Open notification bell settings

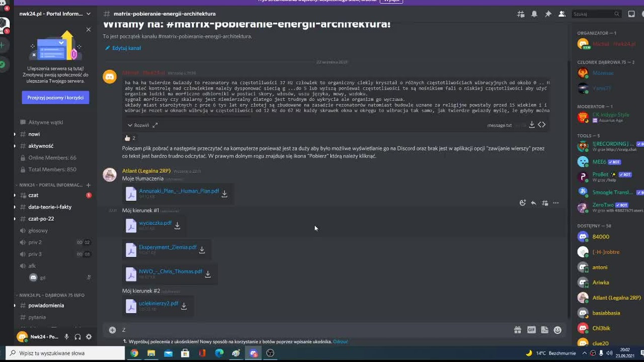pyautogui.click(x=534, y=14)
